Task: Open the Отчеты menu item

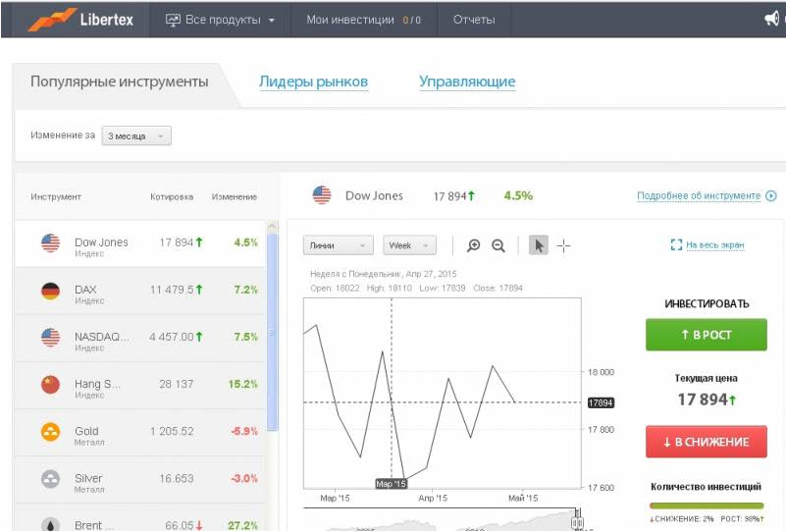Action: point(474,20)
